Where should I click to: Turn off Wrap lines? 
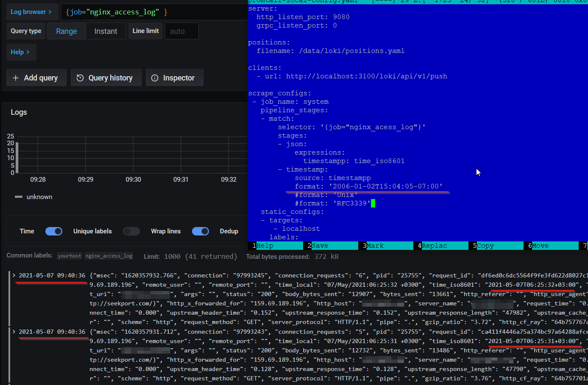(200, 231)
